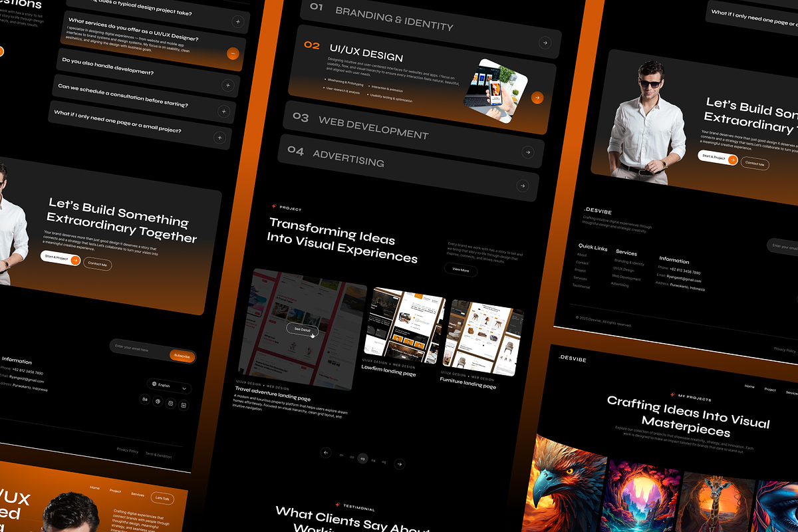Click the right panel's Contact Me button
798x532 pixels.
[x=755, y=163]
